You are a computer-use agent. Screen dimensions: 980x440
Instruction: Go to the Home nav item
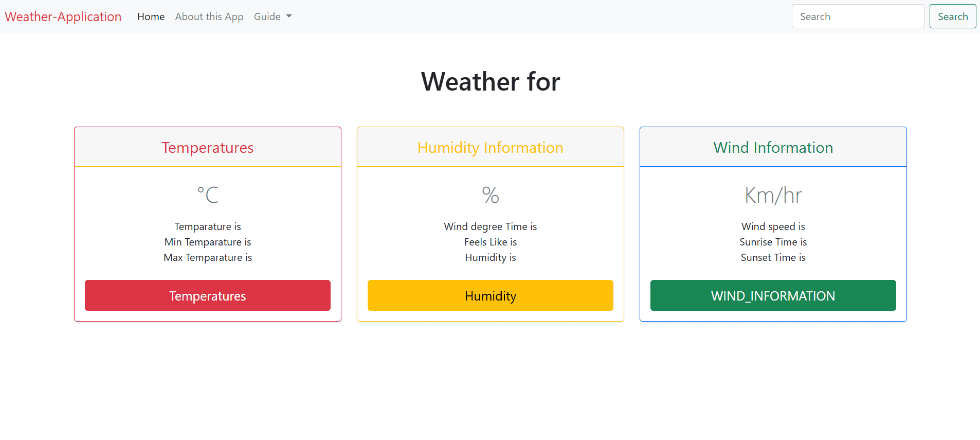[151, 16]
